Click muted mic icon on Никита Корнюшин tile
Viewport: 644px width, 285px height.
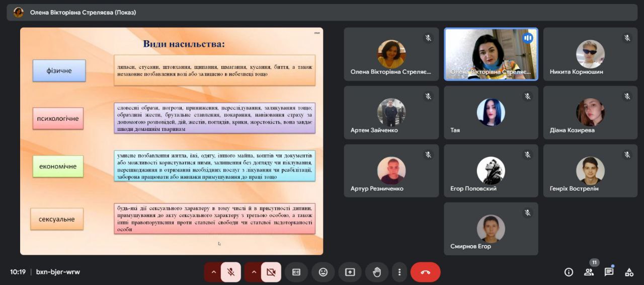pyautogui.click(x=627, y=38)
